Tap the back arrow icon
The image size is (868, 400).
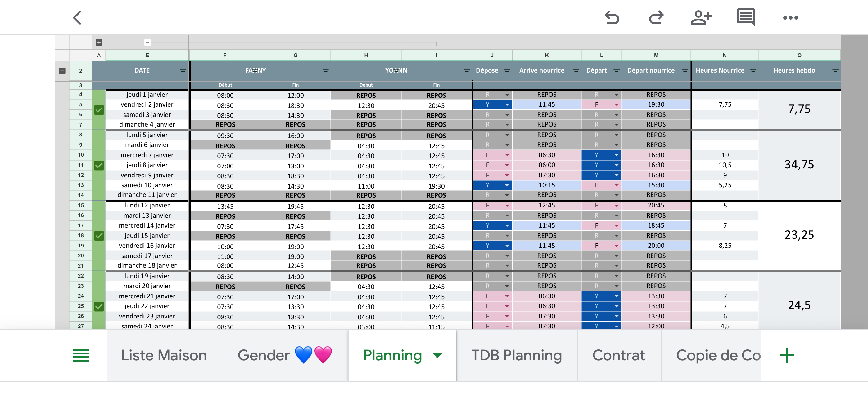tap(78, 17)
